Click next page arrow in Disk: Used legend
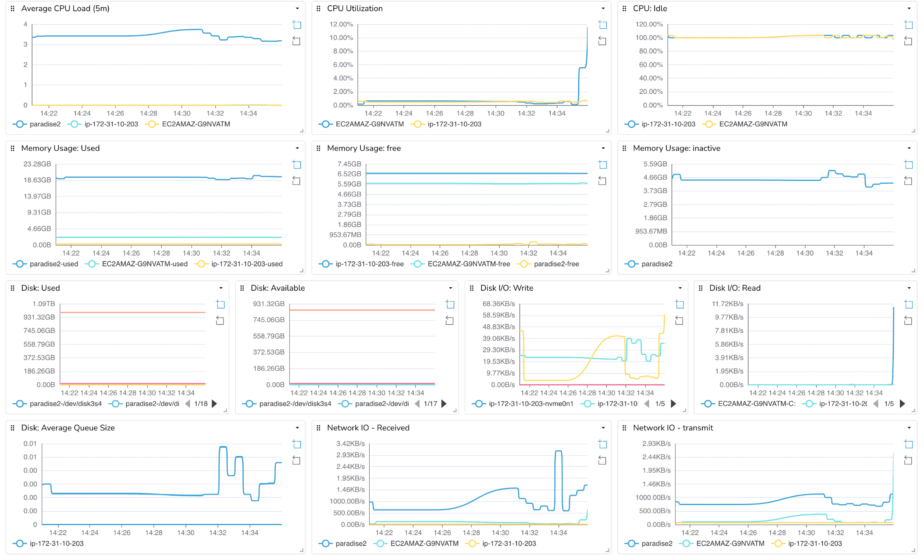 coord(215,404)
